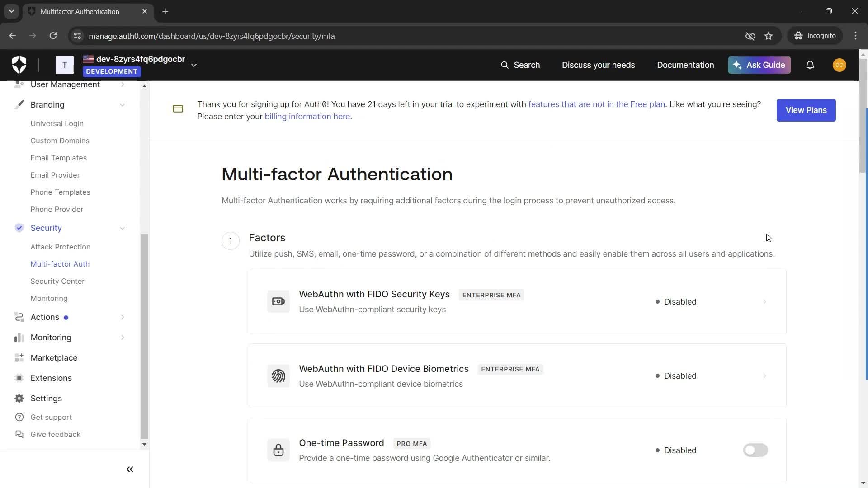Open WebAuthn with FIDO Device Biometrics
This screenshot has height=488, width=868.
(x=383, y=369)
